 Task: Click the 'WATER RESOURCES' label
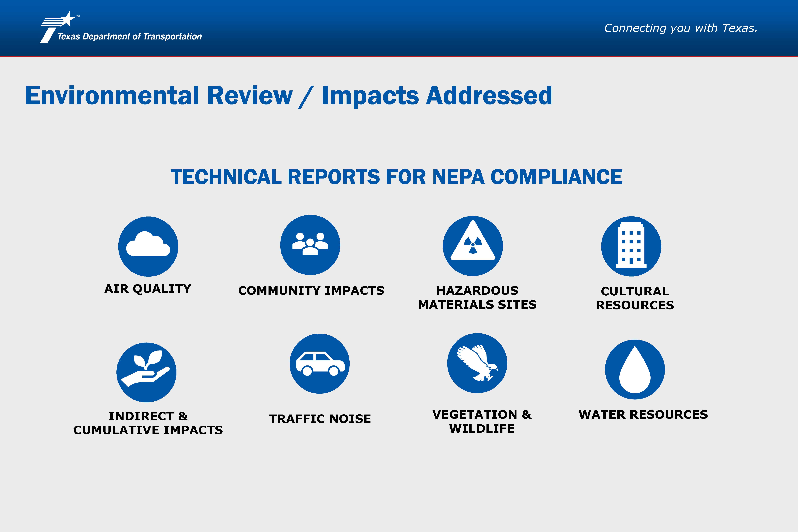643,415
